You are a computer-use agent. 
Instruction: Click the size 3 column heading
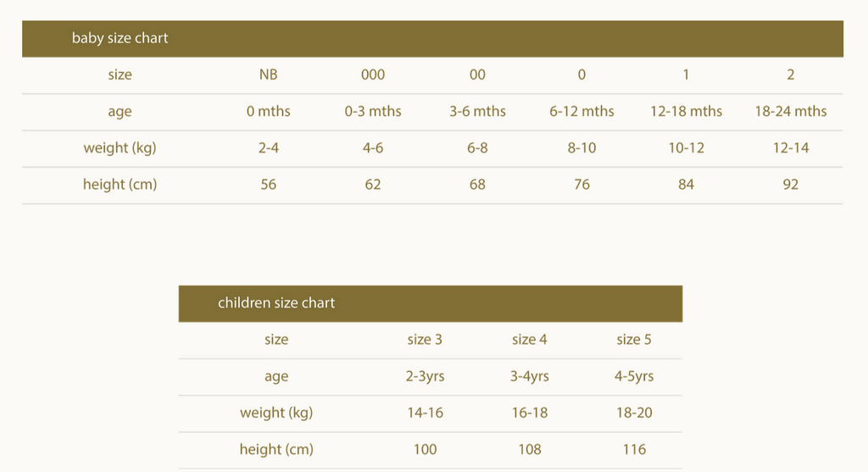click(x=425, y=339)
